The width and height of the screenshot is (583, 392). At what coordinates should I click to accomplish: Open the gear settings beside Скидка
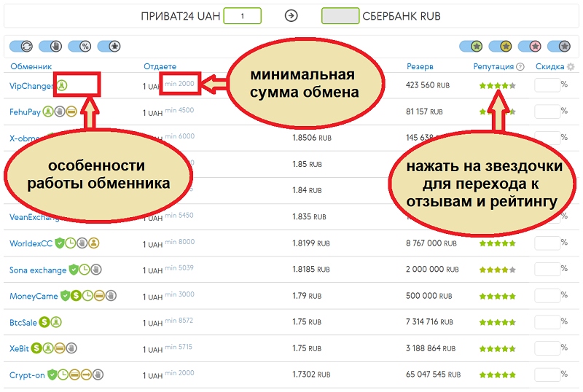coord(571,66)
